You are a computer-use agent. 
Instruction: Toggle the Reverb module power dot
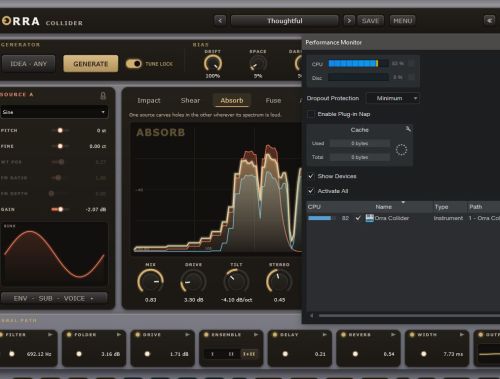pos(344,334)
